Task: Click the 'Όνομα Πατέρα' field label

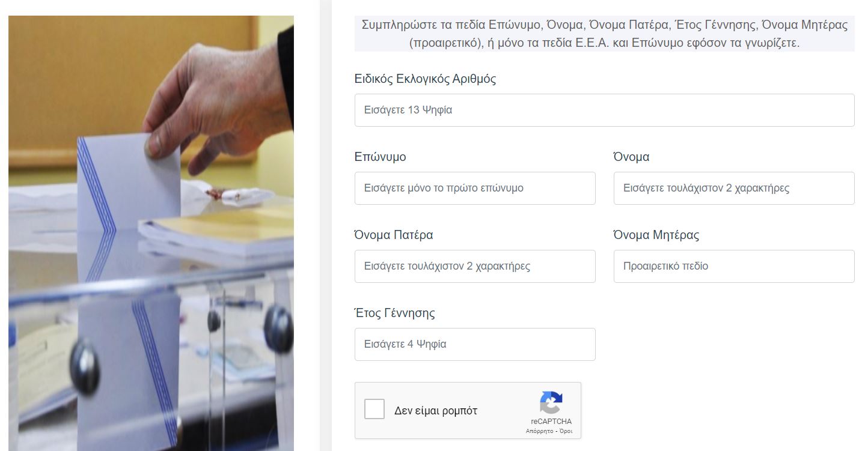Action: [x=394, y=235]
